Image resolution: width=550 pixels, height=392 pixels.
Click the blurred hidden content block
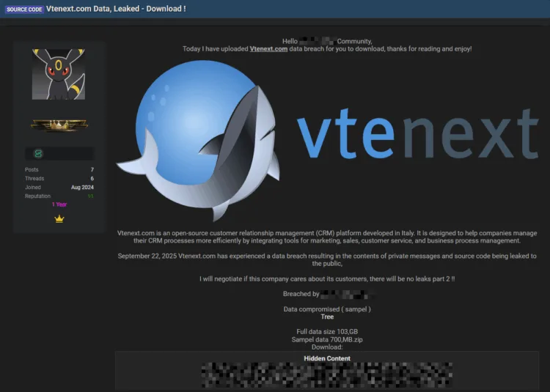point(327,375)
